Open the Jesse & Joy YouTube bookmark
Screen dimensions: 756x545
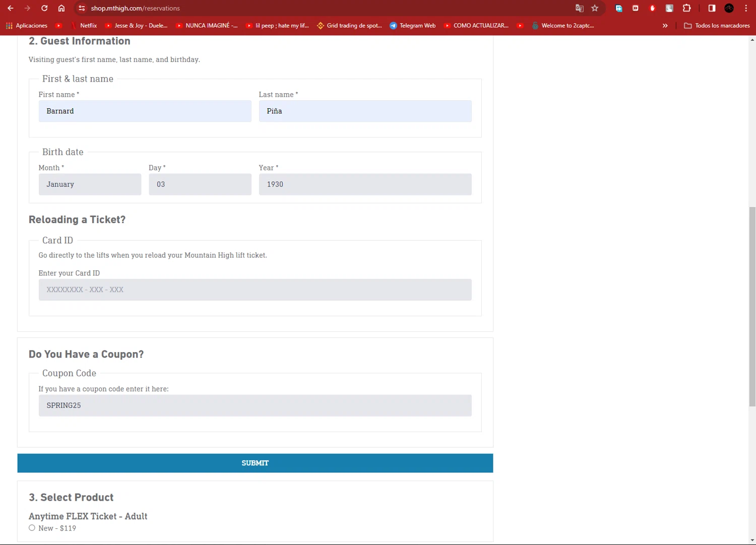click(x=136, y=26)
